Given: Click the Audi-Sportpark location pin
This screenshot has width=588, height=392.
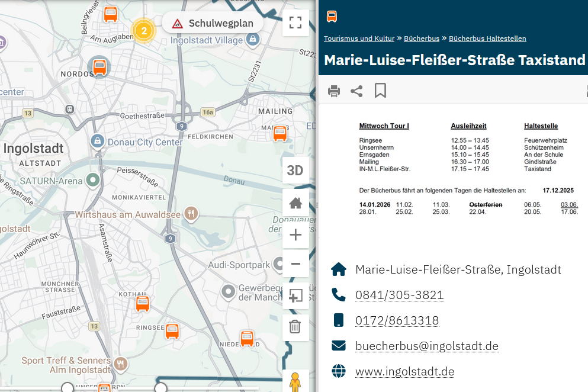Looking at the screenshot, I should [x=278, y=264].
